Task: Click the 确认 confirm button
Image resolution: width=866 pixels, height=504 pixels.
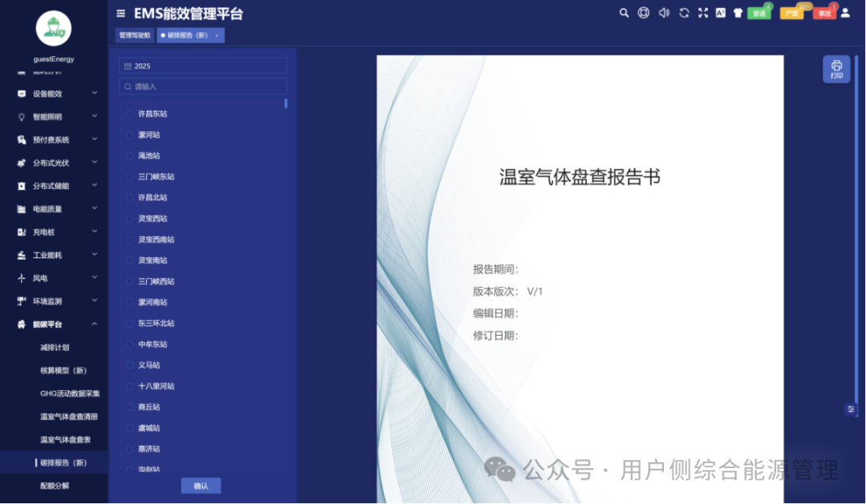Action: coord(200,486)
